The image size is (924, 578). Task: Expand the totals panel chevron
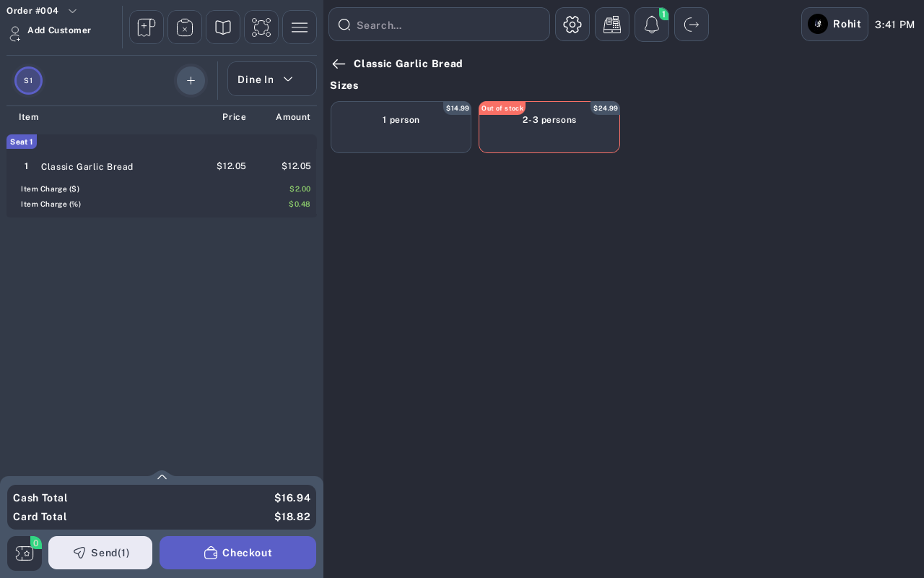coord(162,477)
